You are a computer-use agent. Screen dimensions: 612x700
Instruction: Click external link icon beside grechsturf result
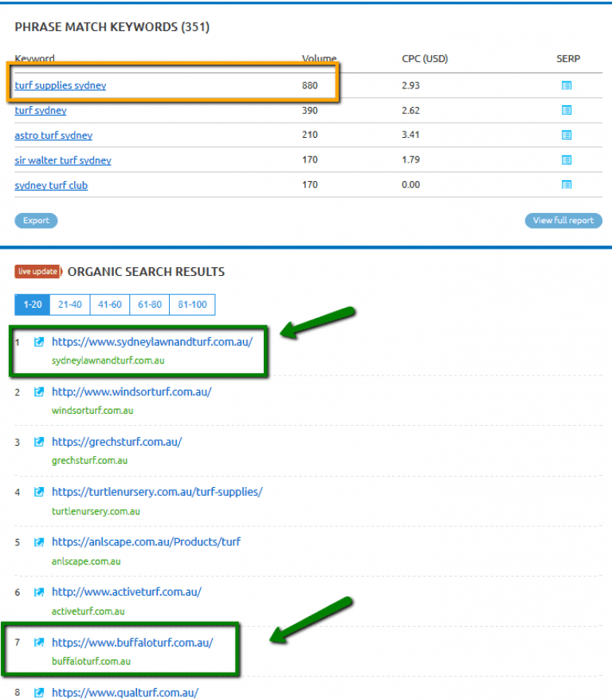39,442
